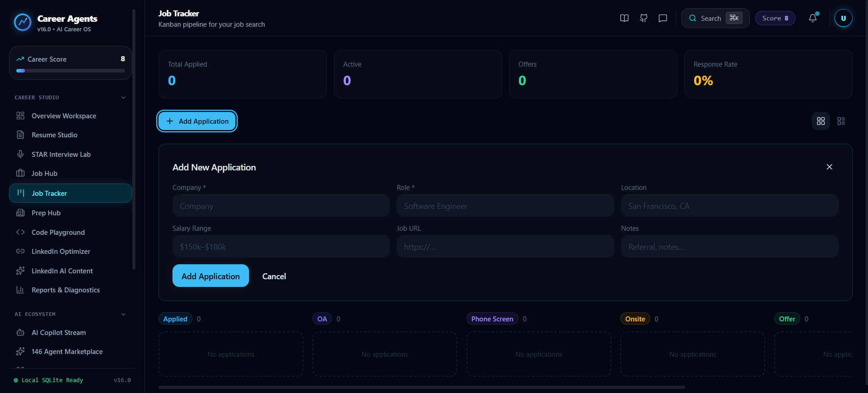The height and width of the screenshot is (393, 868).
Task: Click the sidebar vertical scrollbar
Action: click(x=134, y=139)
